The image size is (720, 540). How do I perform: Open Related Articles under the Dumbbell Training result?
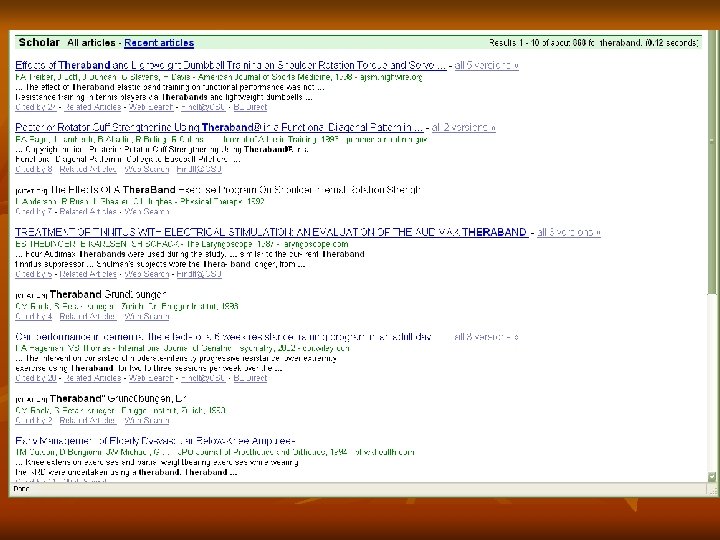92,107
